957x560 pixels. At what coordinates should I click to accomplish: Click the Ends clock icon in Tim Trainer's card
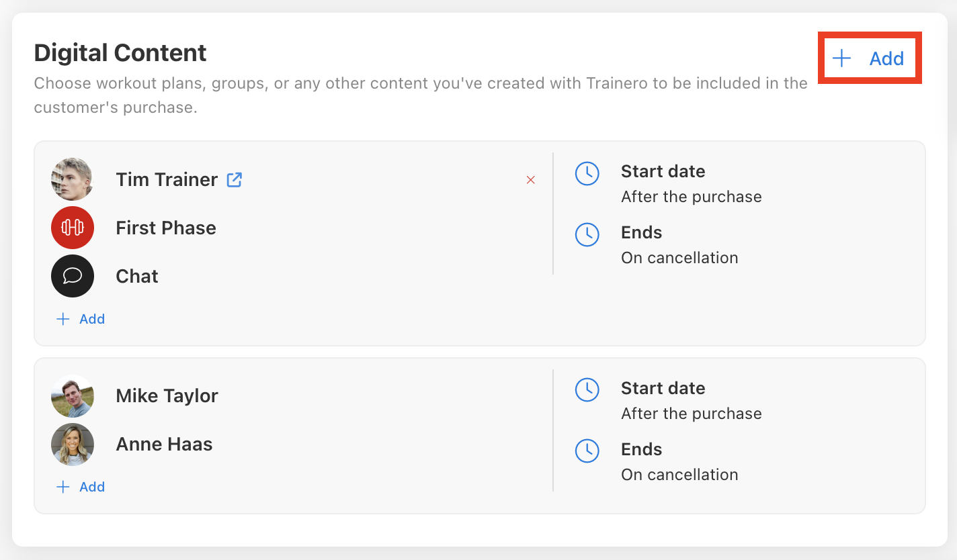pos(587,234)
